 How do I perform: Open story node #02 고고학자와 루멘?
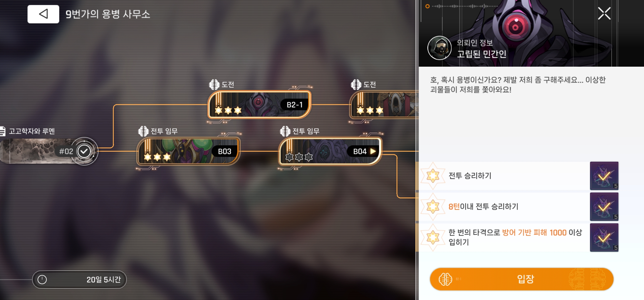pos(49,151)
